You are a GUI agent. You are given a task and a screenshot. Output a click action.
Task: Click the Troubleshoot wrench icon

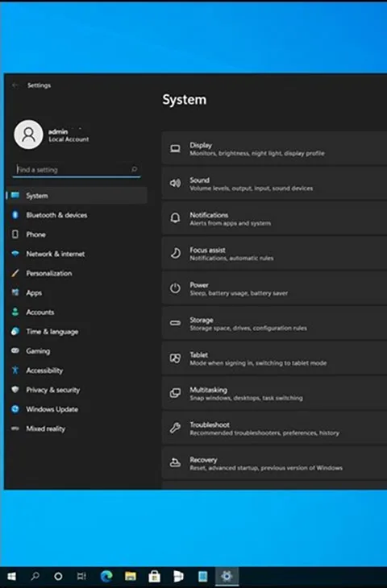(175, 428)
